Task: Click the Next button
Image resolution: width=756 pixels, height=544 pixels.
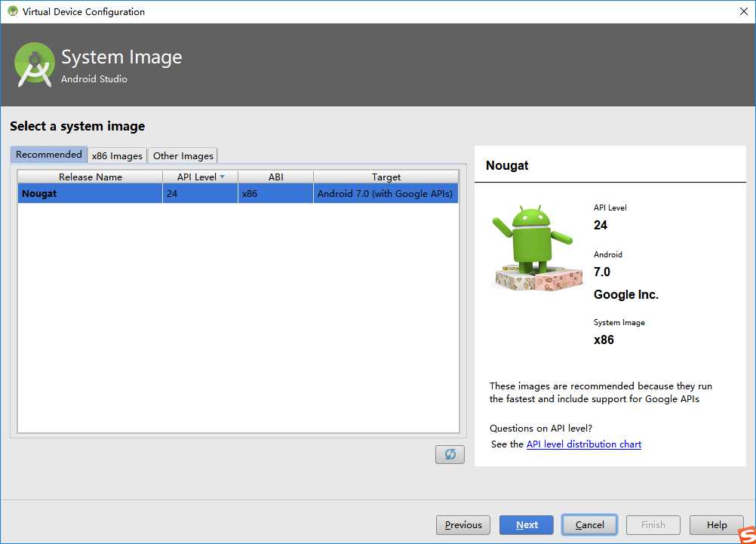Action: coord(527,524)
